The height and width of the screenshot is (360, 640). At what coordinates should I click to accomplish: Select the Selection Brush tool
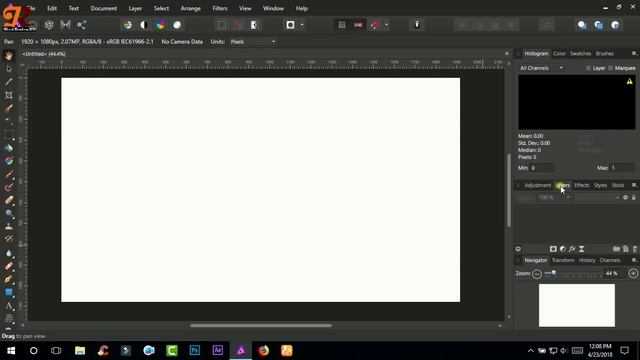pos(9,108)
